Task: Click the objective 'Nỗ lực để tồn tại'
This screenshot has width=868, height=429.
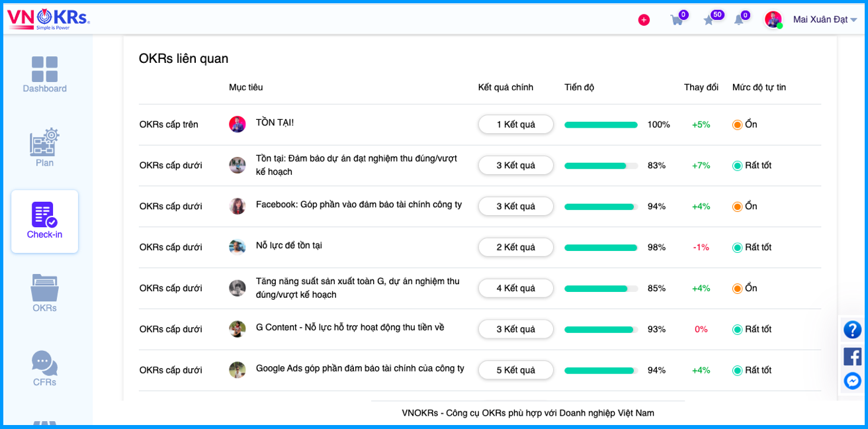Action: [289, 246]
